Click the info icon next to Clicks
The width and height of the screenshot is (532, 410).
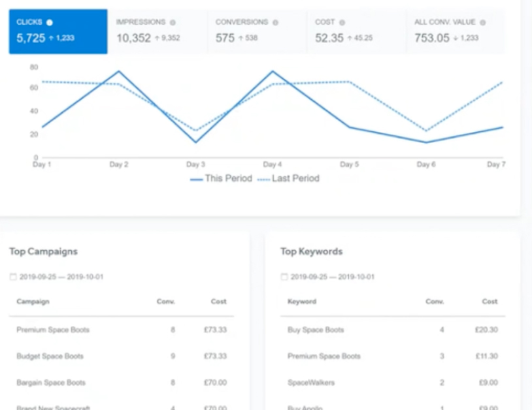point(50,22)
